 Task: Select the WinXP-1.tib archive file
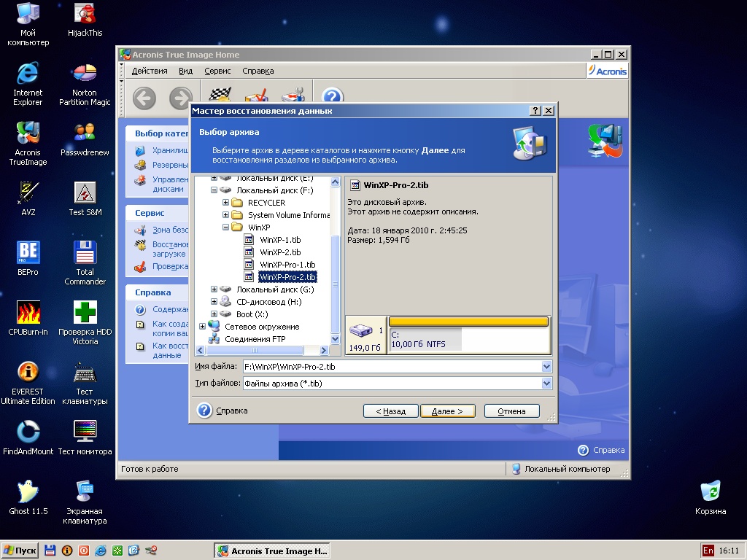point(280,239)
